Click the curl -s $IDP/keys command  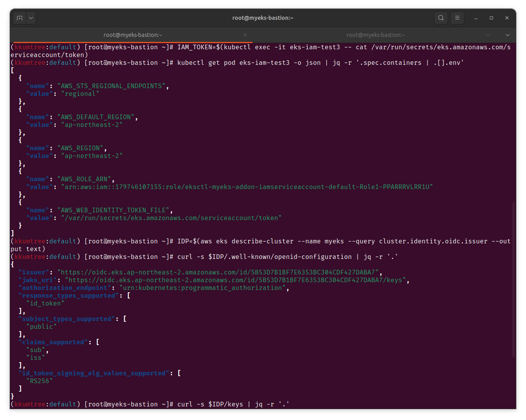point(234,404)
